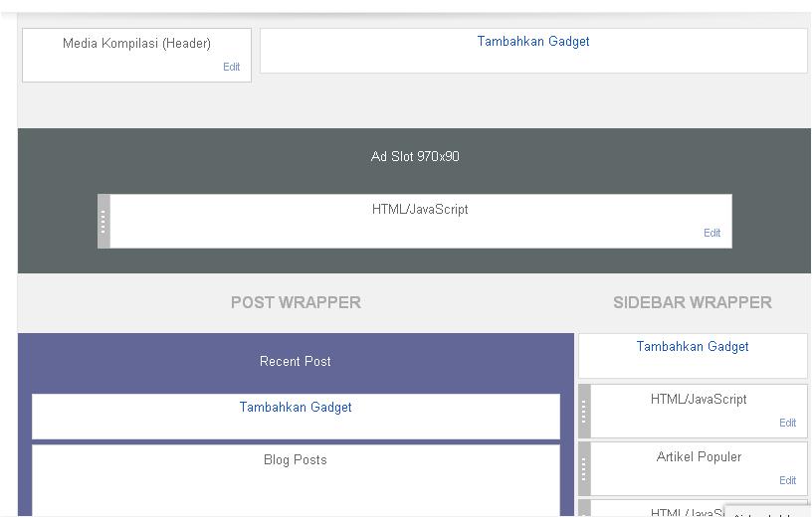Add a gadget beside the header
The height and width of the screenshot is (518, 812).
pyautogui.click(x=533, y=42)
